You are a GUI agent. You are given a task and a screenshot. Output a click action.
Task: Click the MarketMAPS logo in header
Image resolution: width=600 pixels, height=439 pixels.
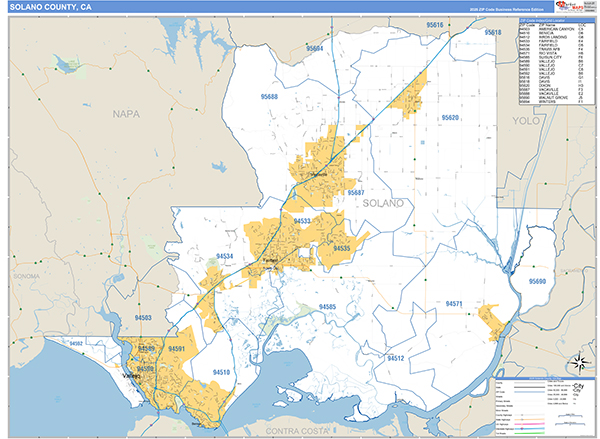(x=570, y=6)
